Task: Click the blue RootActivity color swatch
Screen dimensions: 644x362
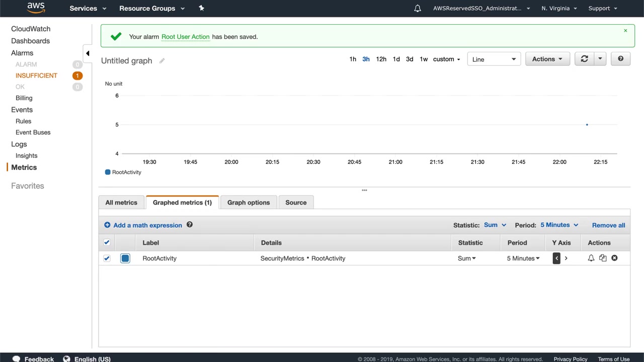Action: click(x=125, y=258)
